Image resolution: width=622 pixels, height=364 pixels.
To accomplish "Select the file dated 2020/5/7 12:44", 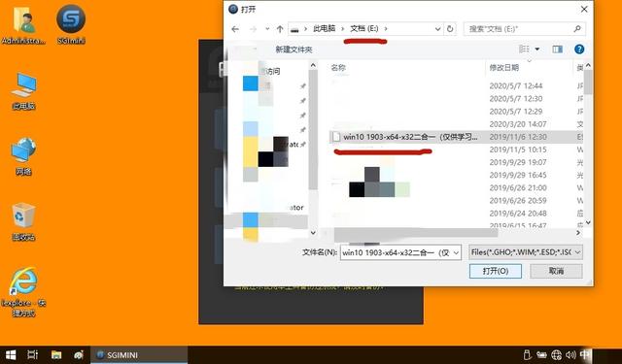I will [456, 86].
